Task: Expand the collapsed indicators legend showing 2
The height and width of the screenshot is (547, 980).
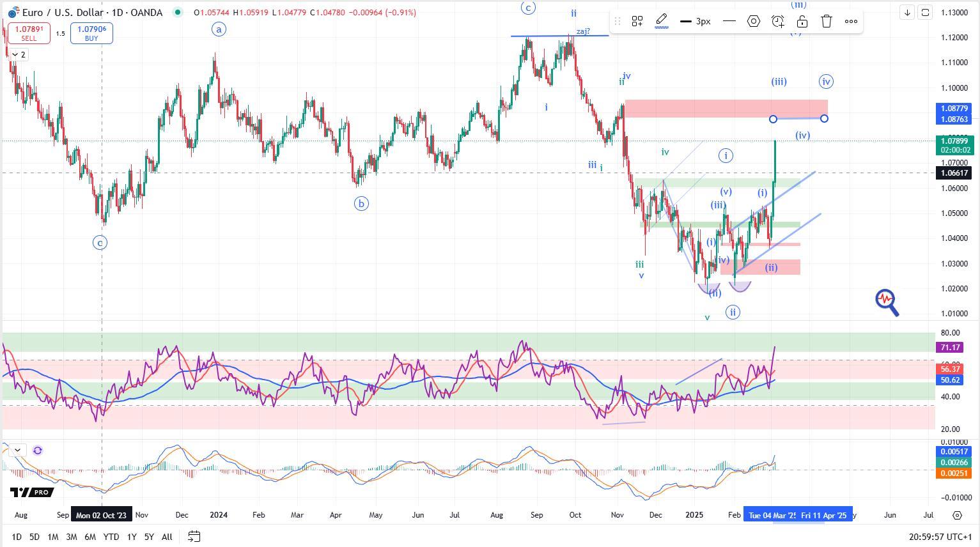Action: 19,54
